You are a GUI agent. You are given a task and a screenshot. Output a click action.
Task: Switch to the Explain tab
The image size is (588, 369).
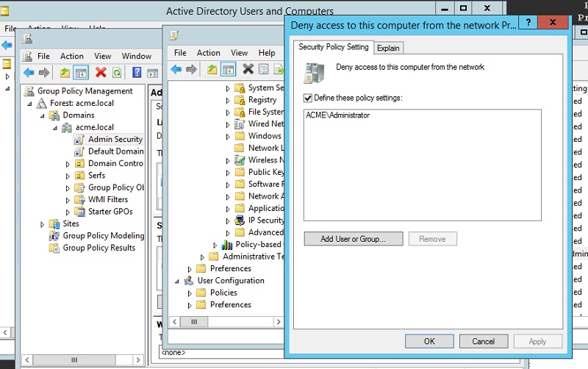pyautogui.click(x=388, y=48)
